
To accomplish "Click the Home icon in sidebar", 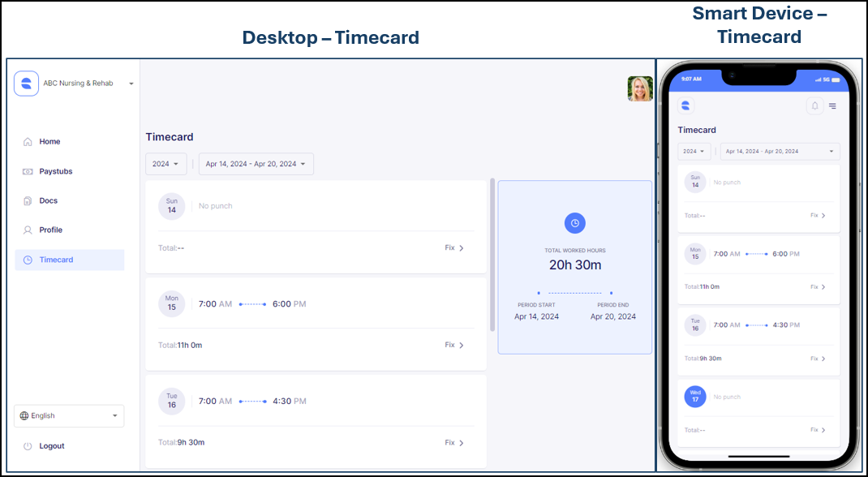I will 28,142.
